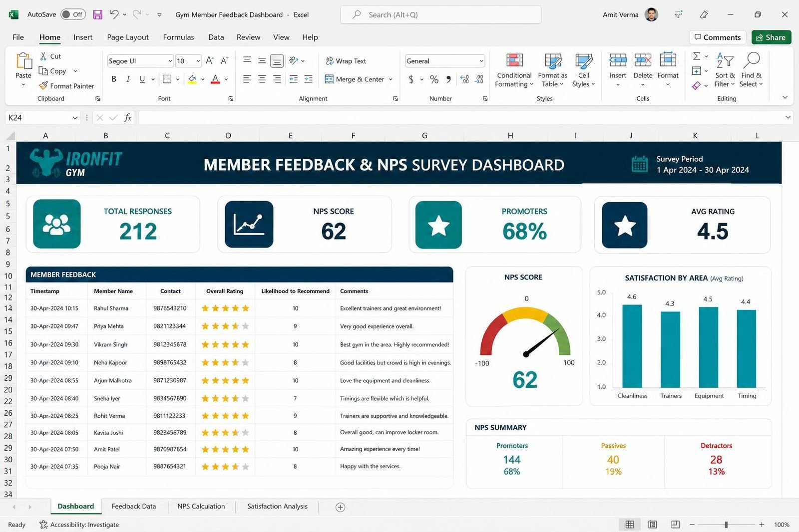The image size is (799, 532).
Task: Open the Segoe UI font name dropdown
Action: pyautogui.click(x=170, y=61)
